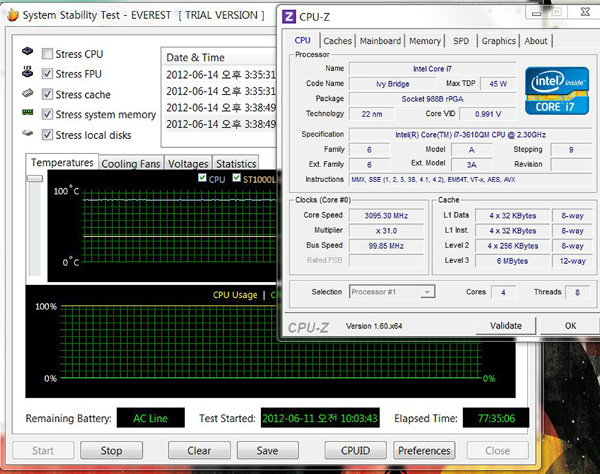Click the EVEREST flame icon in title bar

(x=13, y=15)
